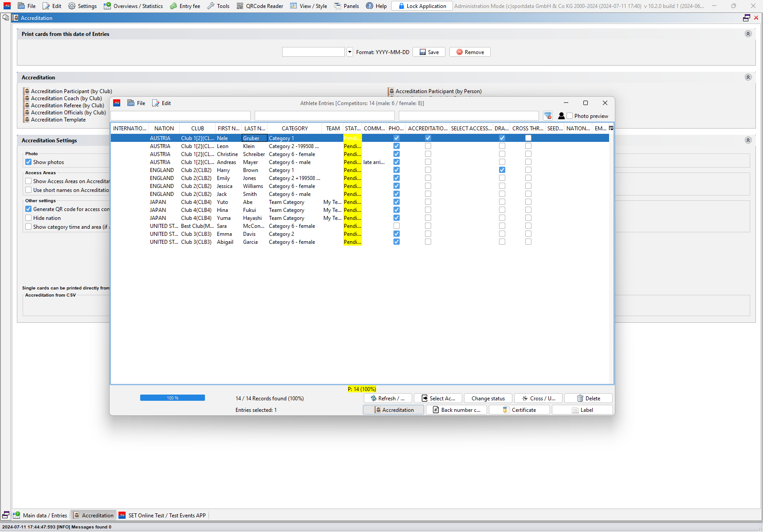Collapse the Print cards date section
This screenshot has width=763, height=532.
748,34
